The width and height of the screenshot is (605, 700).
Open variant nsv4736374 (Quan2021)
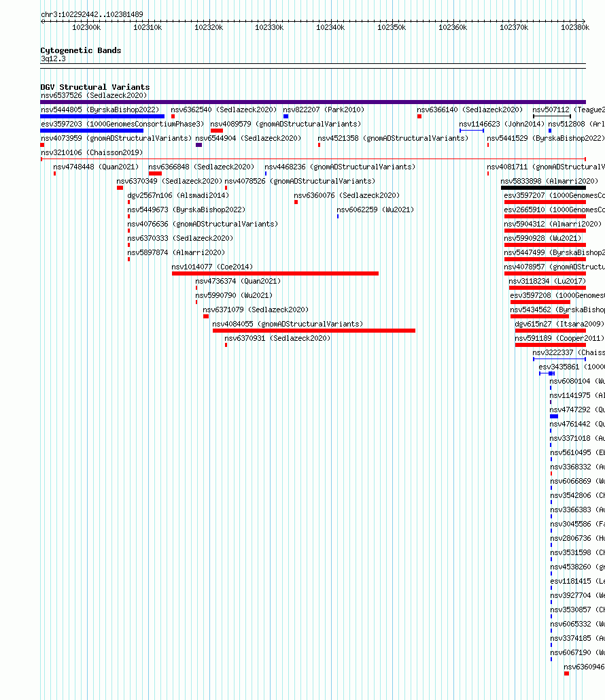pyautogui.click(x=238, y=281)
